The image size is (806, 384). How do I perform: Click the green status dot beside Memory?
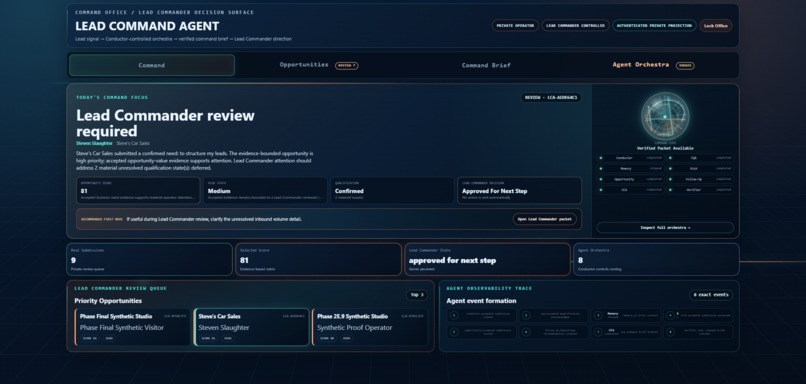click(601, 169)
